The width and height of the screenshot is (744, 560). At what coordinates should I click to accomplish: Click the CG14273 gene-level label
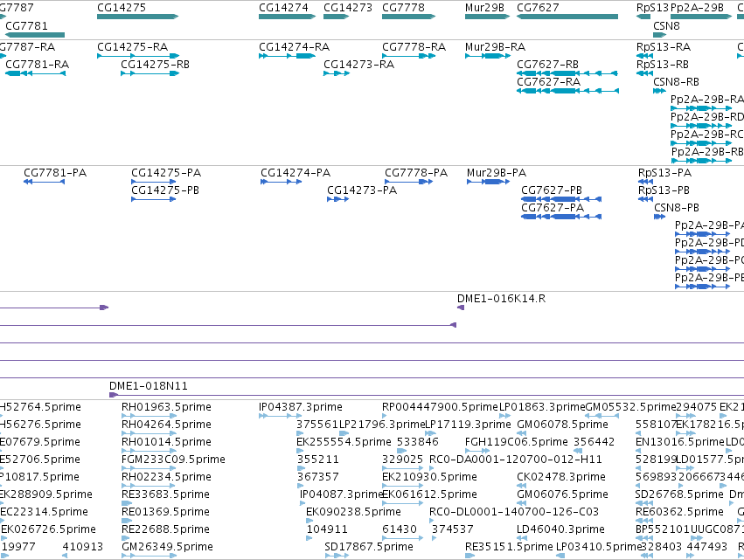tap(348, 8)
